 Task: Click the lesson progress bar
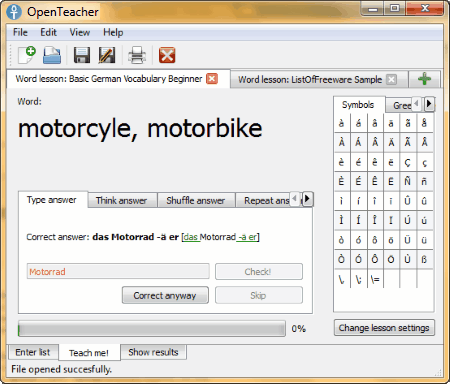tap(152, 329)
